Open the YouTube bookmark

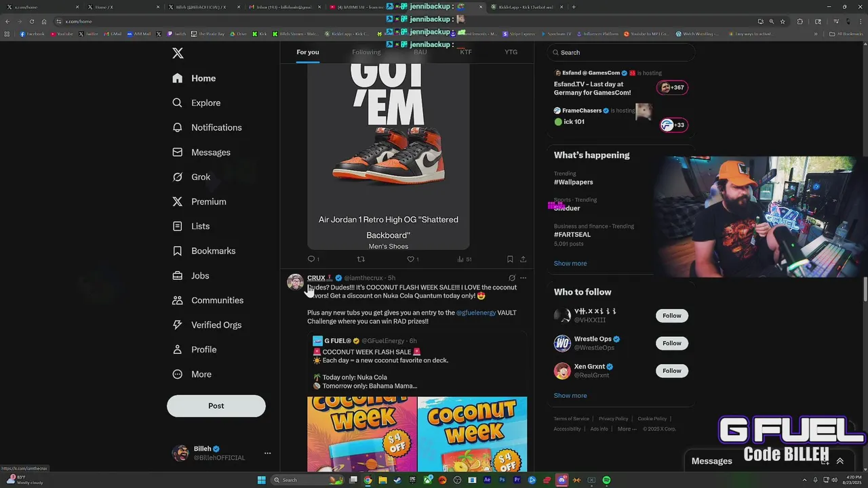point(62,34)
